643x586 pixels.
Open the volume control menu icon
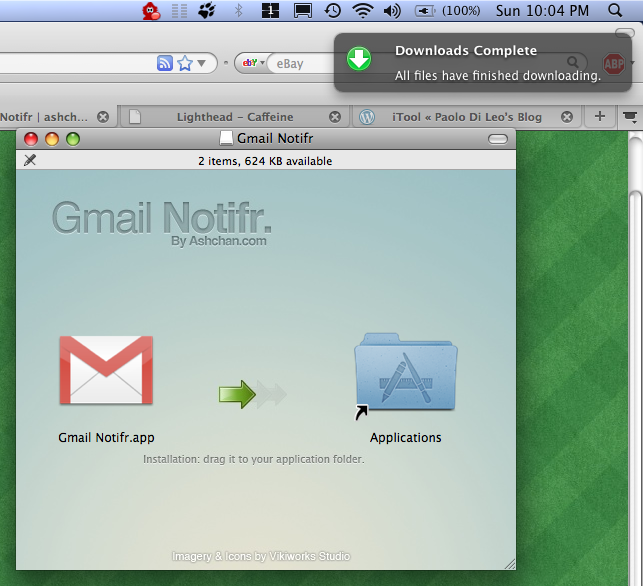click(392, 11)
